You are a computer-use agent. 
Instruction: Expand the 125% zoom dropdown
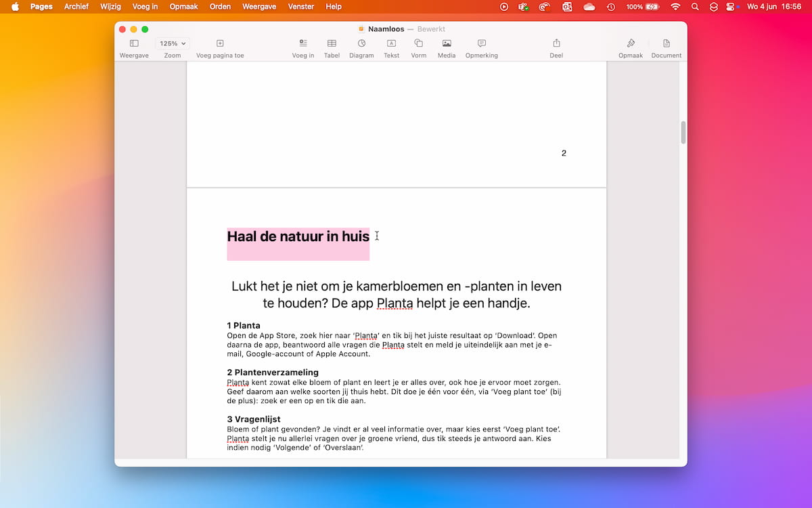click(x=173, y=43)
